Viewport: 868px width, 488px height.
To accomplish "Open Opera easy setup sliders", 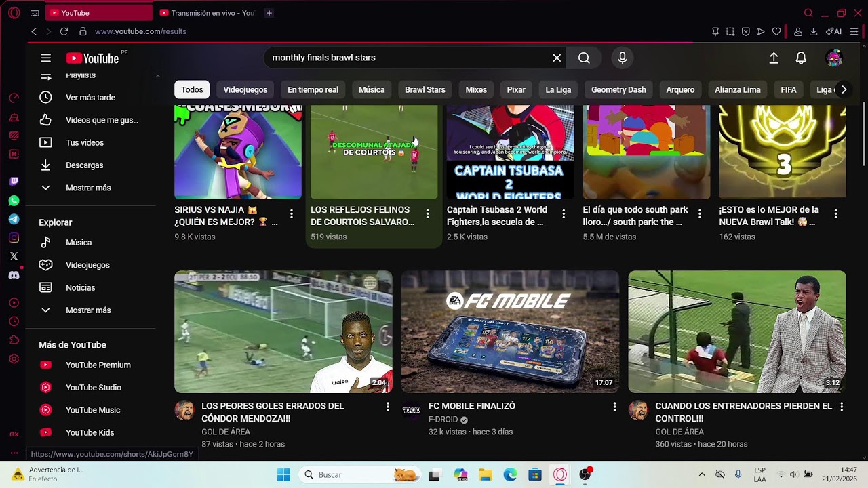I will (x=854, y=31).
